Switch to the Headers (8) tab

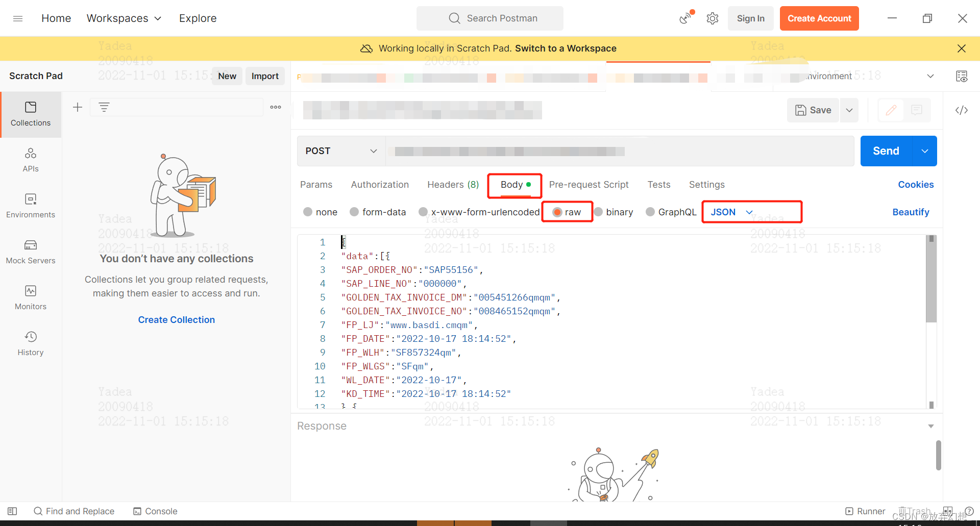coord(453,185)
